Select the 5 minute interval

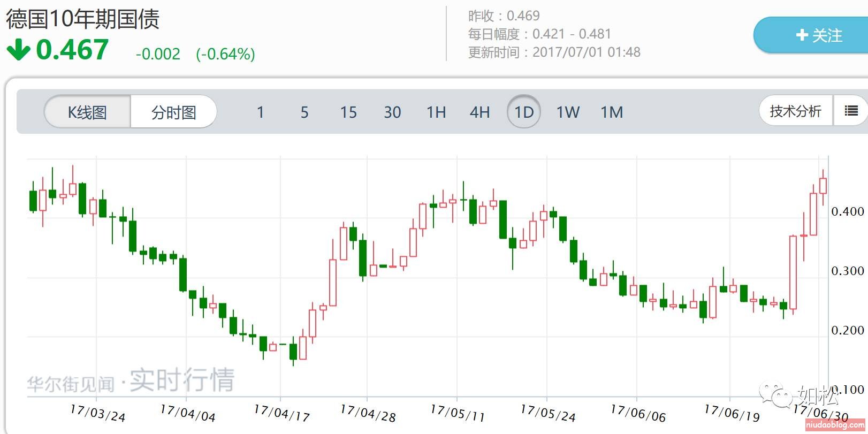[304, 112]
